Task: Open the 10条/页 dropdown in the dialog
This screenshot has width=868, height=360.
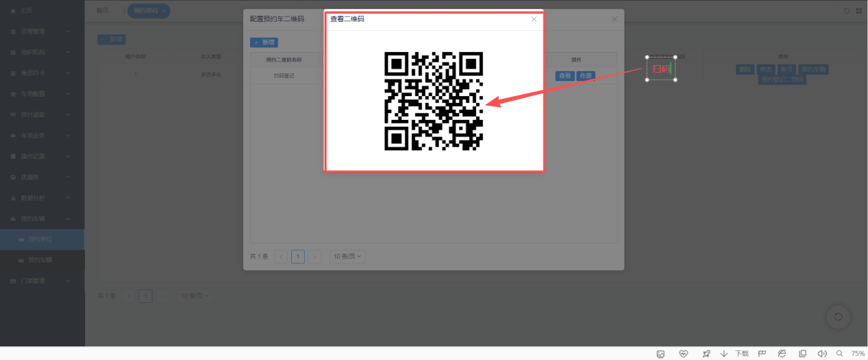Action: [x=348, y=256]
